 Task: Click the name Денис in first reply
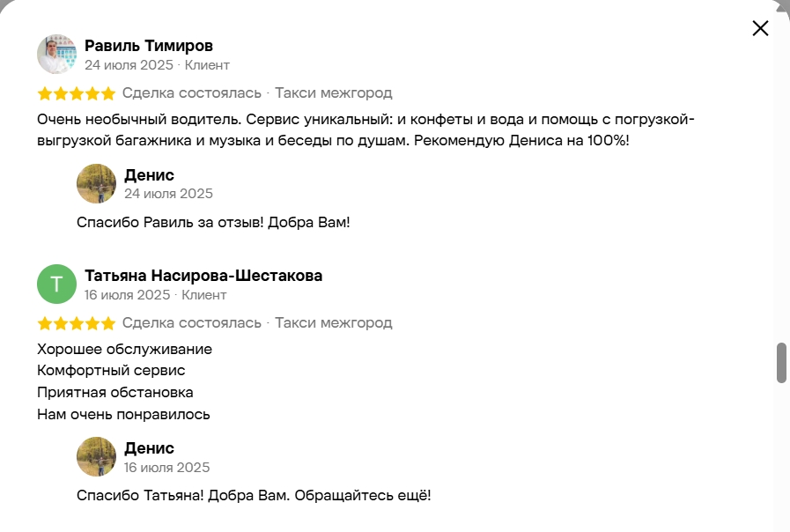point(149,174)
